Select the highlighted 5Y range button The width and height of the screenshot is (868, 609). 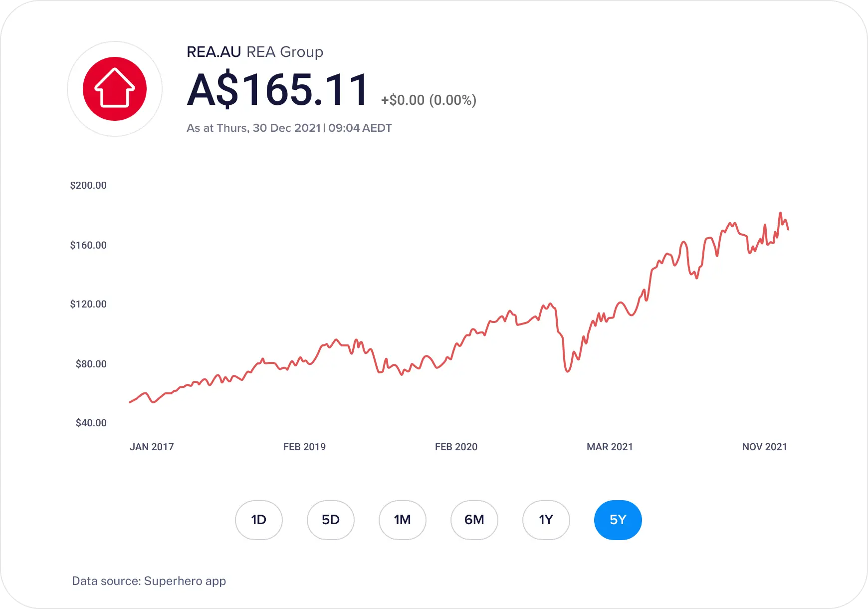coord(618,520)
